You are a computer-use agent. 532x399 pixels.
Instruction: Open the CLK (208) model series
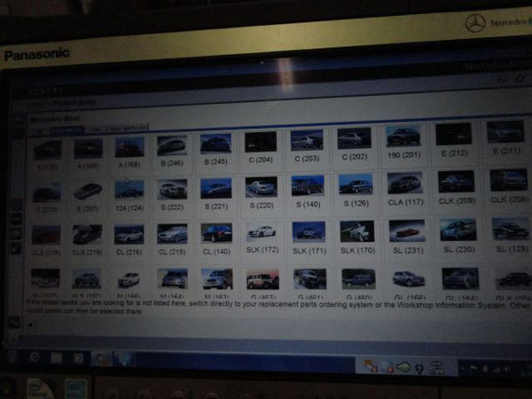509,187
